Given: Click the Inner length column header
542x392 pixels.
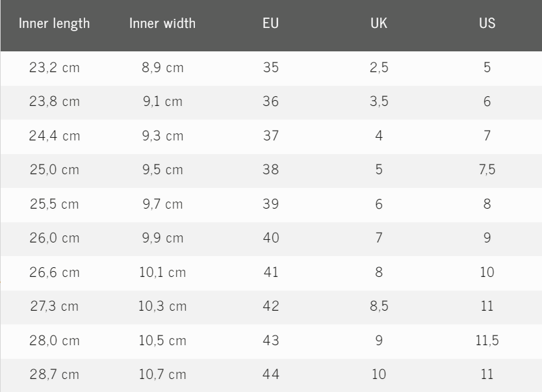Looking at the screenshot, I should tap(55, 25).
